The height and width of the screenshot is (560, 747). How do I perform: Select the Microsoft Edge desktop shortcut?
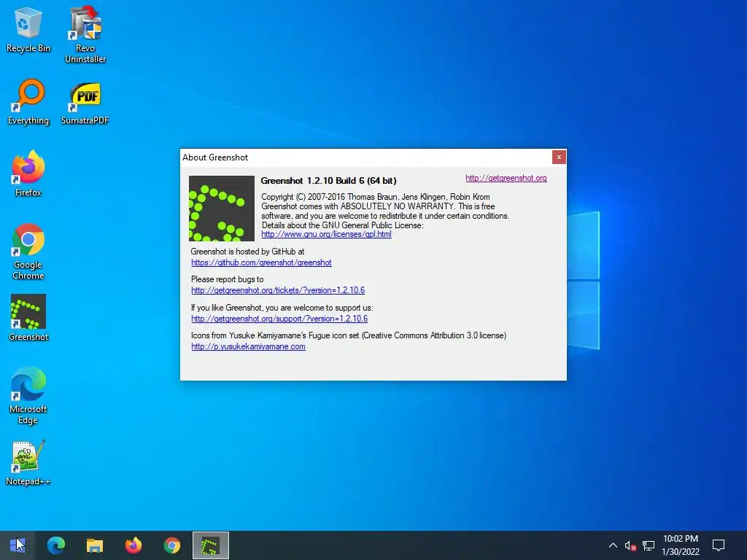coord(28,395)
